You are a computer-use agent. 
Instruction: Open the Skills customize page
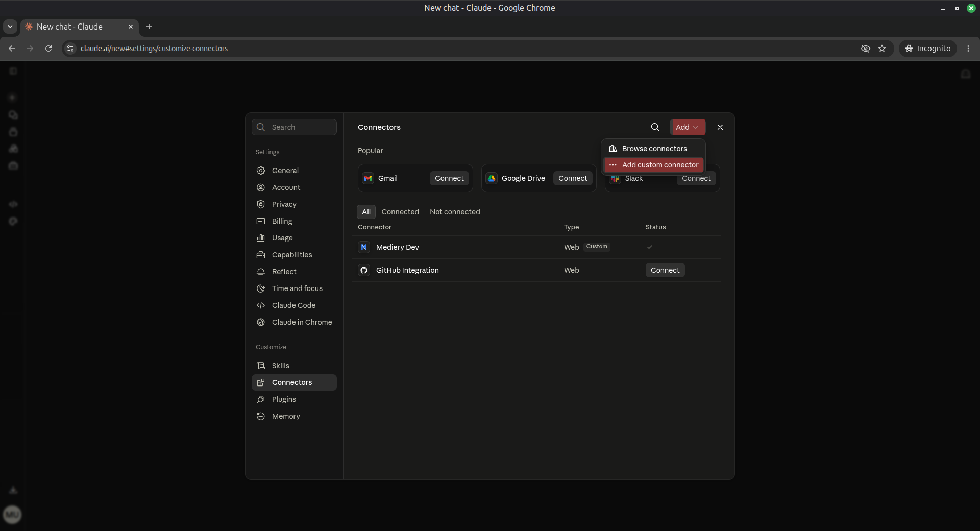click(x=294, y=366)
